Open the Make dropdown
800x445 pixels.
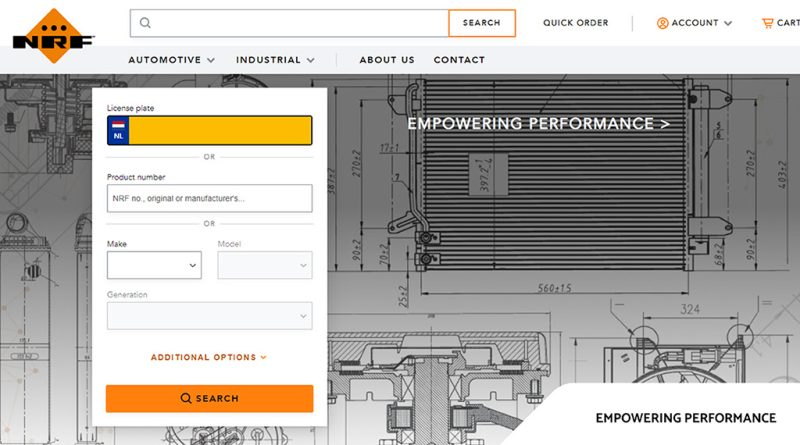[154, 265]
